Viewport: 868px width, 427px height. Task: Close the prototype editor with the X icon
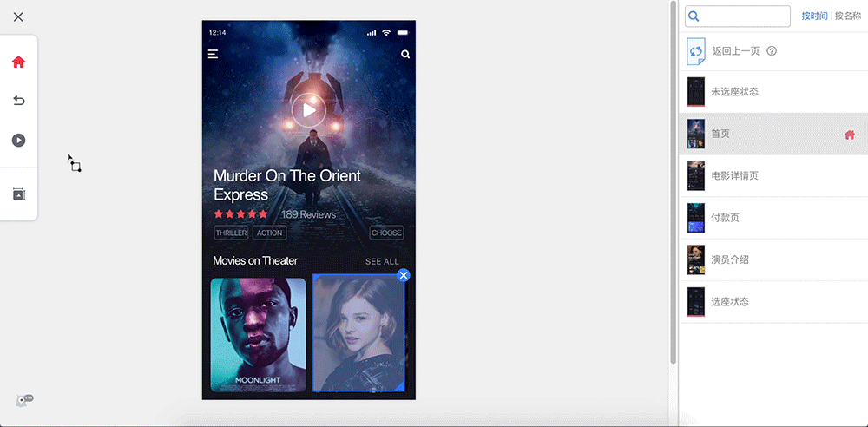click(18, 17)
